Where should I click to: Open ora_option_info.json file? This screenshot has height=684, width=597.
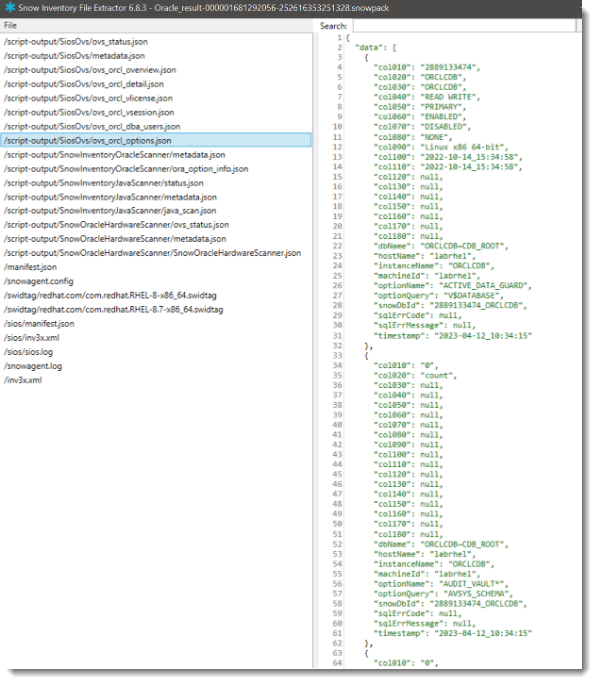[126, 169]
